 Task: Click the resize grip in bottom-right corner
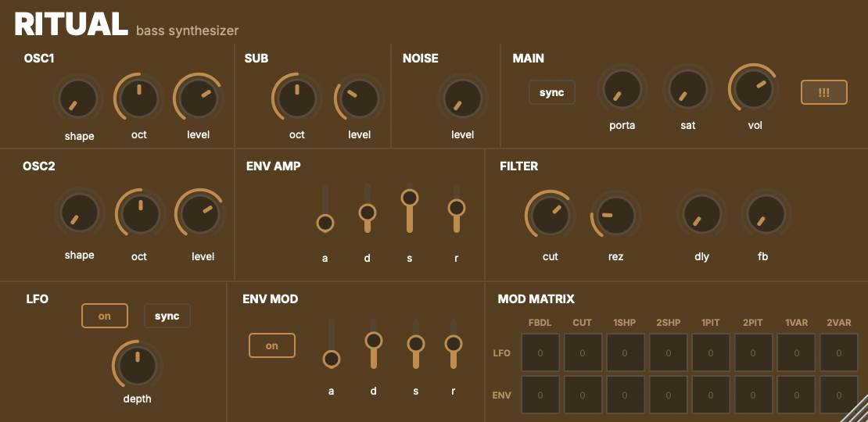click(x=857, y=412)
